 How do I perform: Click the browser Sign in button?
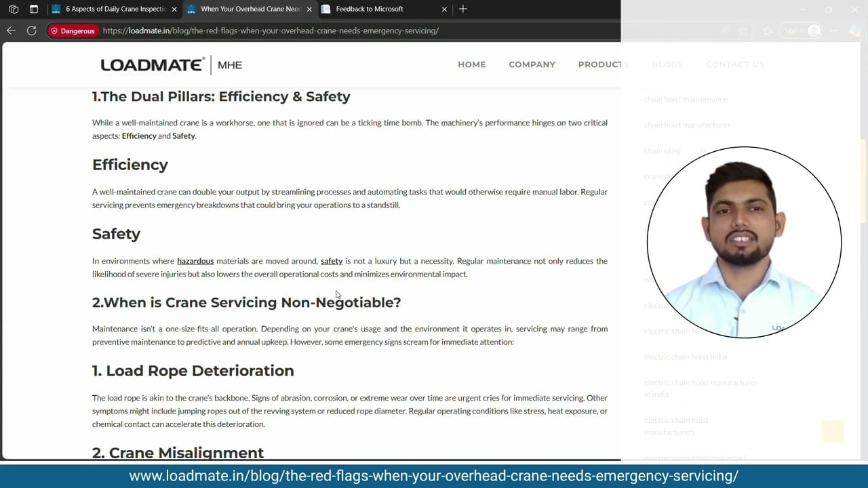click(802, 30)
